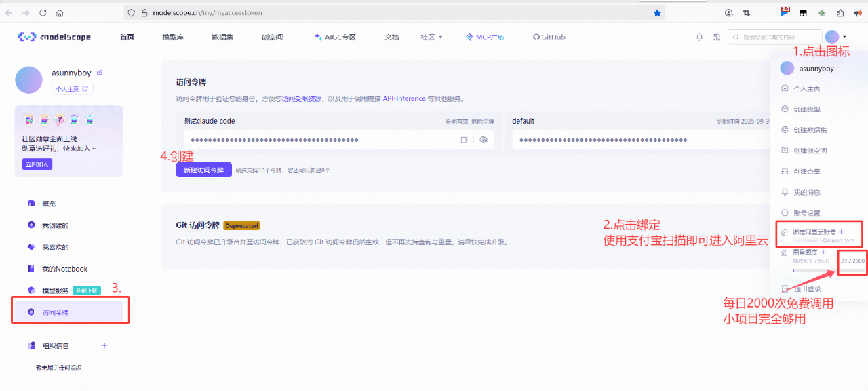Screen dimensions: 868x391
Task: Open the 3.0 flag extension icon
Action: (x=785, y=12)
